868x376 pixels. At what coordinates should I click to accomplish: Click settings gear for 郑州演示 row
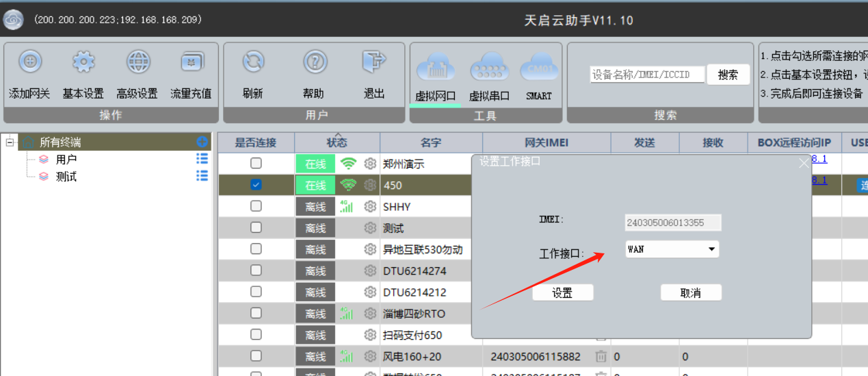point(370,164)
